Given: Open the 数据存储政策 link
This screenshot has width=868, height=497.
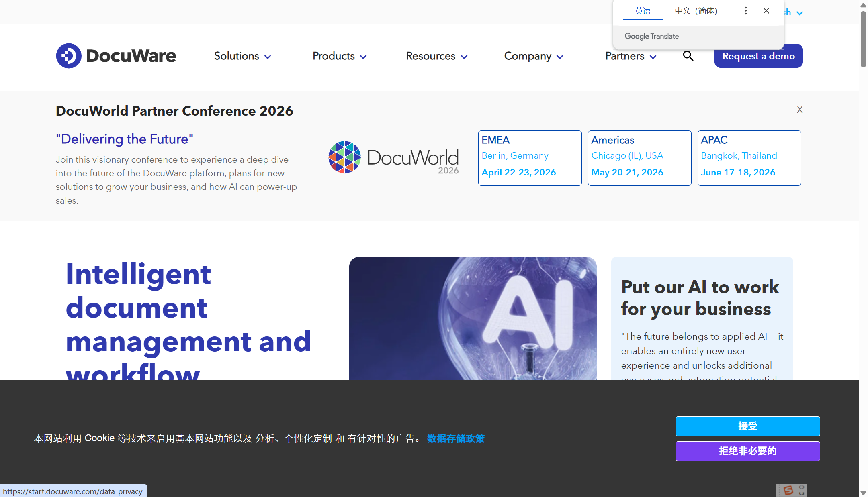Looking at the screenshot, I should pos(456,438).
